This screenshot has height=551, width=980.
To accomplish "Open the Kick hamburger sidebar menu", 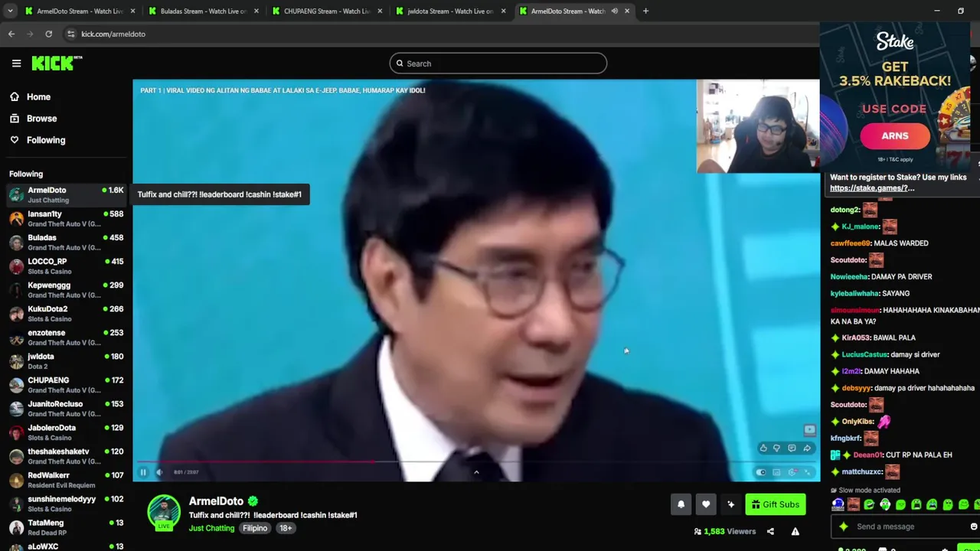I will pos(16,64).
